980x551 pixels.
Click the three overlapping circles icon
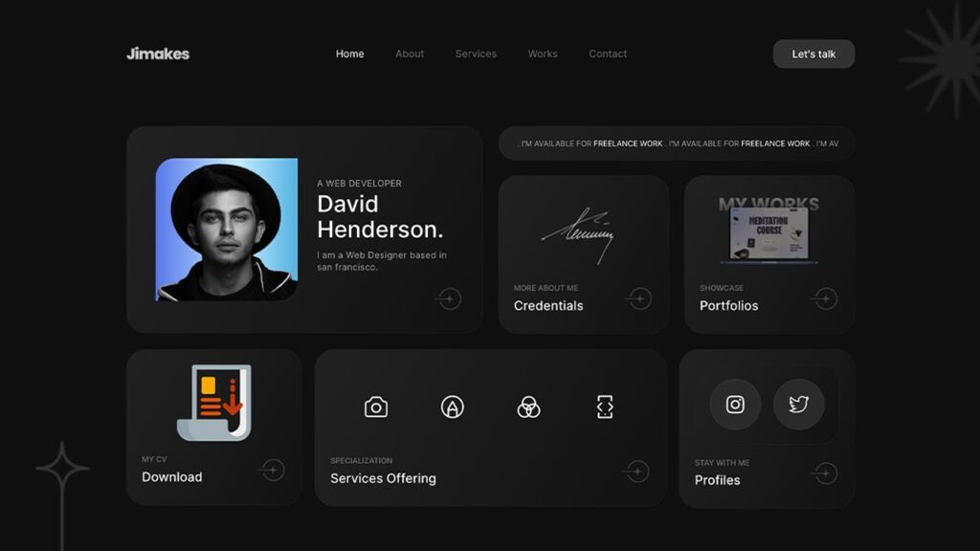528,408
